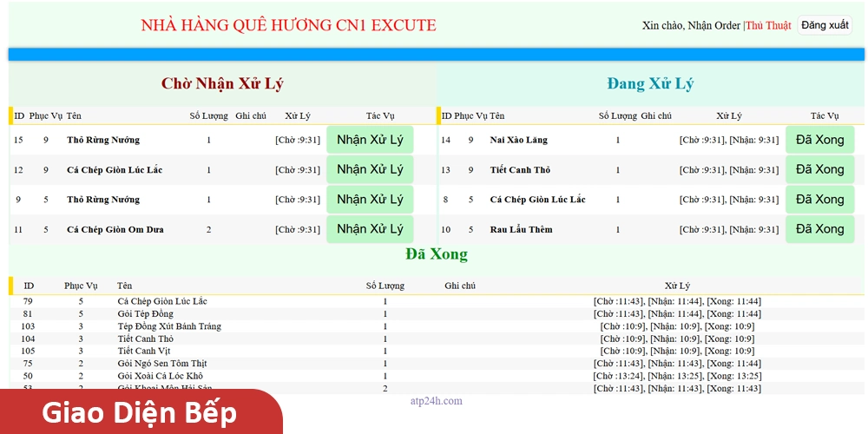Click the Giao Diện Bếp red banner
The height and width of the screenshot is (434, 868).
coord(139,413)
